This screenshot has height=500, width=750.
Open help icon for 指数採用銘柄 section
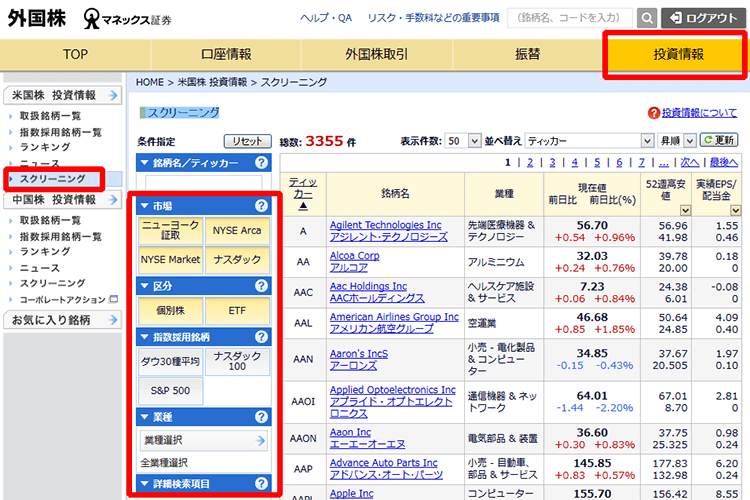click(261, 337)
